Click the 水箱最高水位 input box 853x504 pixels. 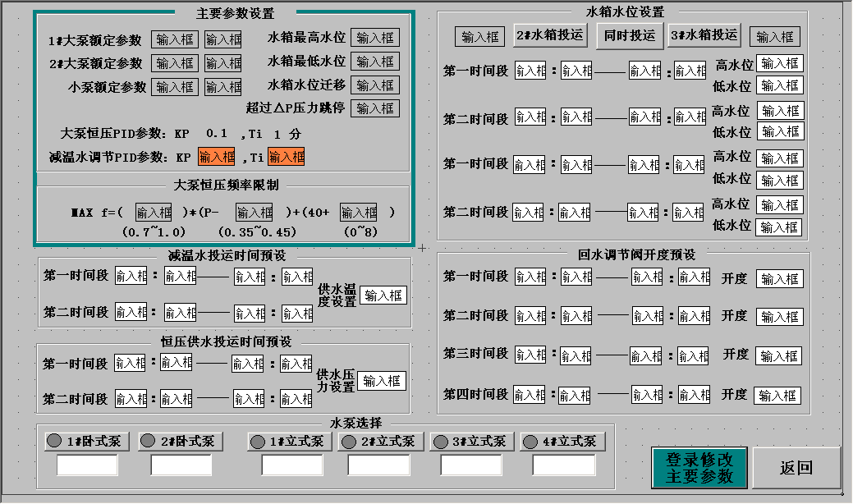click(375, 37)
